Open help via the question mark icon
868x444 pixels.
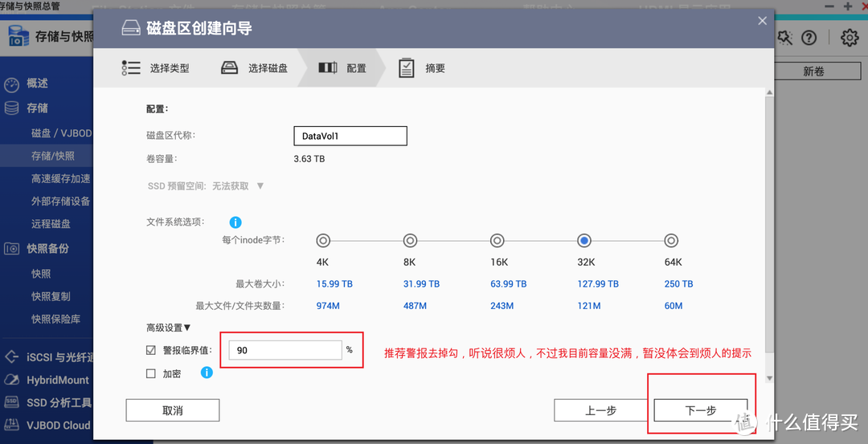(x=809, y=38)
